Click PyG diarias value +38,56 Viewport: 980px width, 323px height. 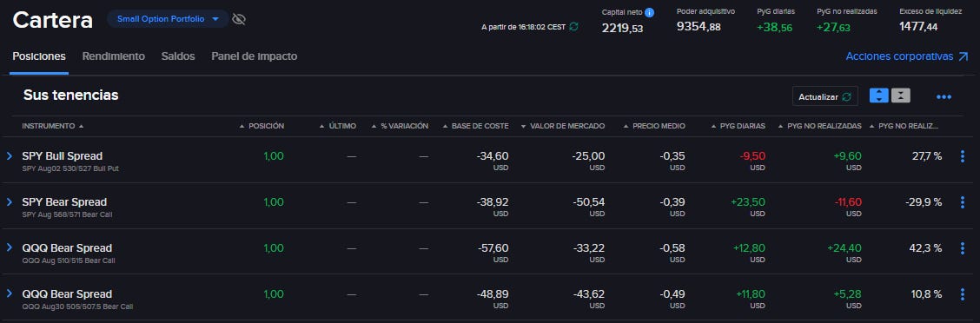(x=774, y=28)
